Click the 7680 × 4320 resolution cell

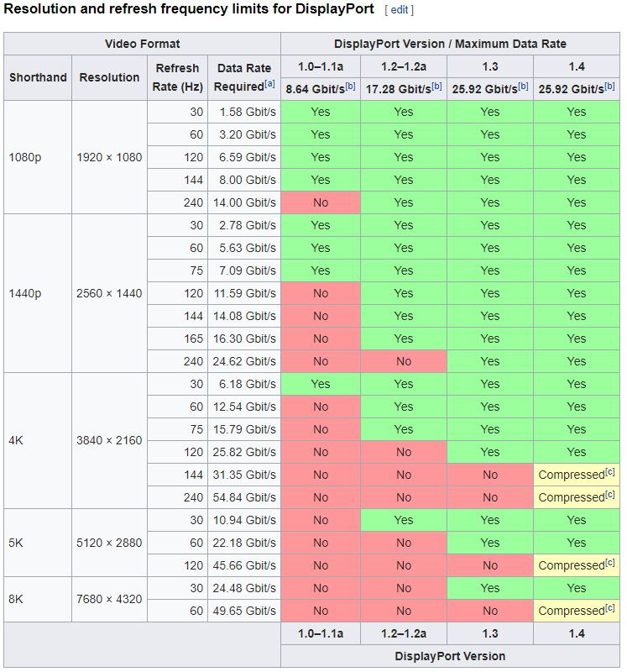109,599
